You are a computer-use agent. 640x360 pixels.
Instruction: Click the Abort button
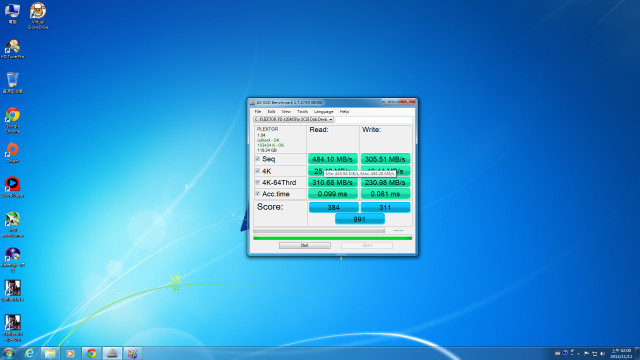pos(367,245)
